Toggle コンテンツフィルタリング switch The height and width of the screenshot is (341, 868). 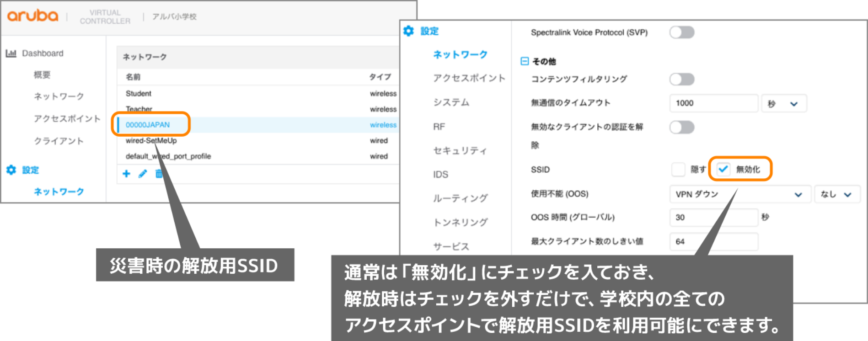tap(682, 79)
